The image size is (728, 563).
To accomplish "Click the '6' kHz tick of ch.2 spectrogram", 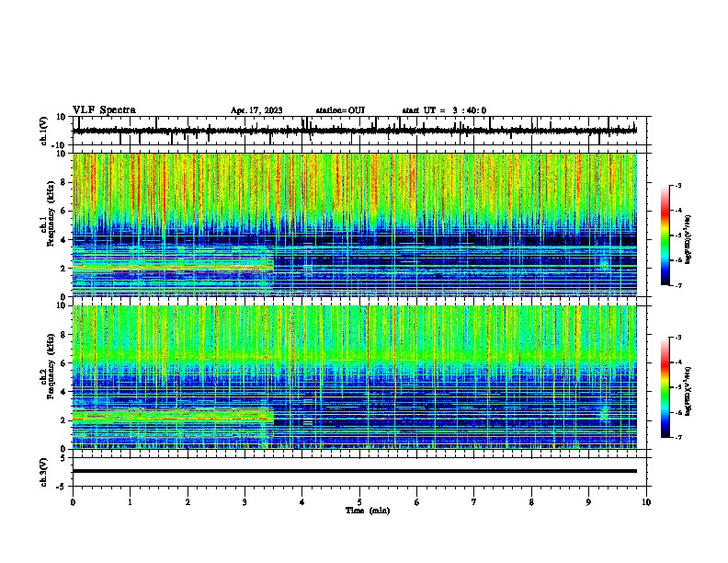I will (x=63, y=363).
